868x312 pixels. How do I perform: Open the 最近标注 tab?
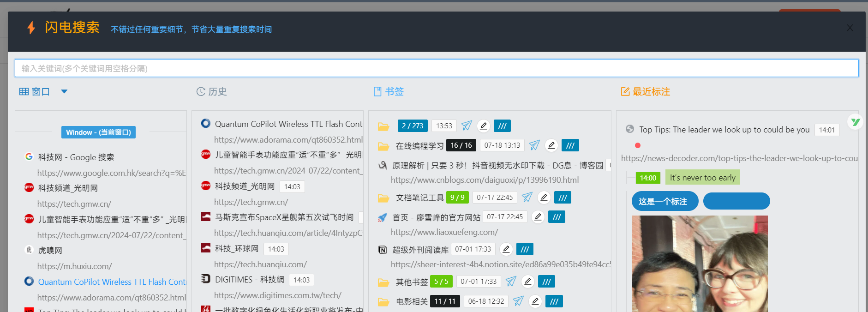pyautogui.click(x=646, y=91)
